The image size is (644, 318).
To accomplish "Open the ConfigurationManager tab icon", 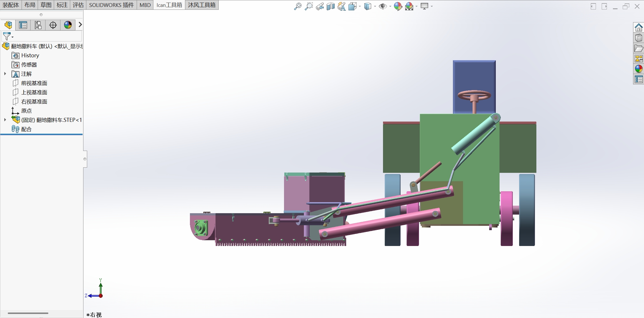I will pyautogui.click(x=38, y=25).
